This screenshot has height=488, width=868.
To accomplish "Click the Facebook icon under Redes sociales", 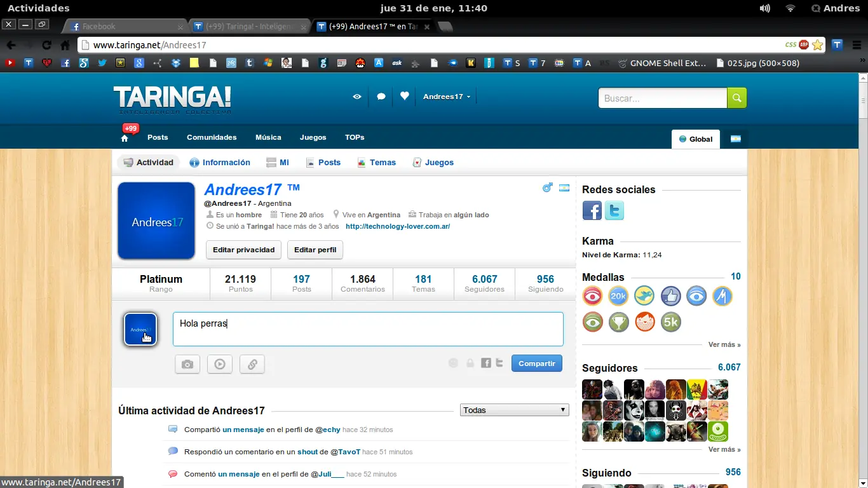I will 592,210.
